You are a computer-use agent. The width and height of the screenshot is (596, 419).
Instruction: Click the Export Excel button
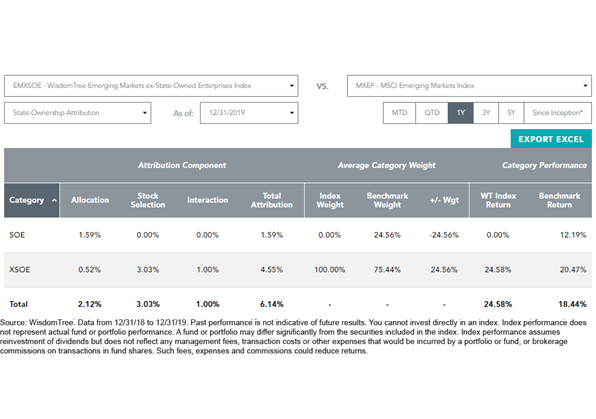pyautogui.click(x=551, y=139)
